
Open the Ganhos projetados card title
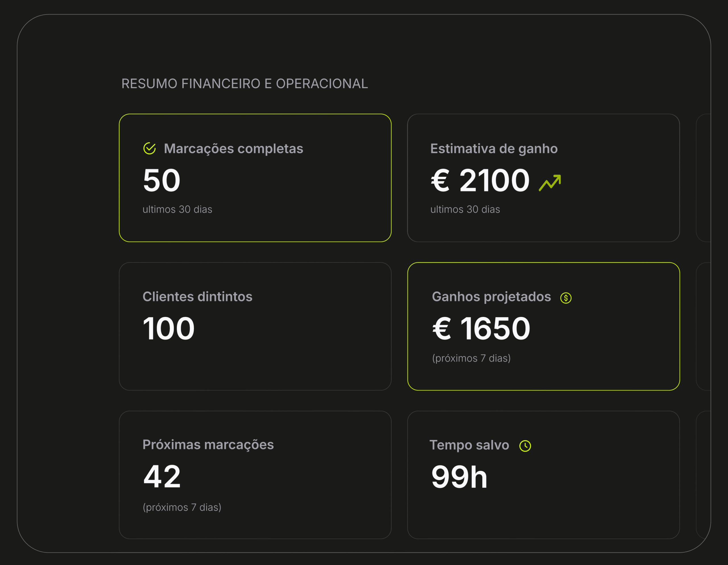491,296
